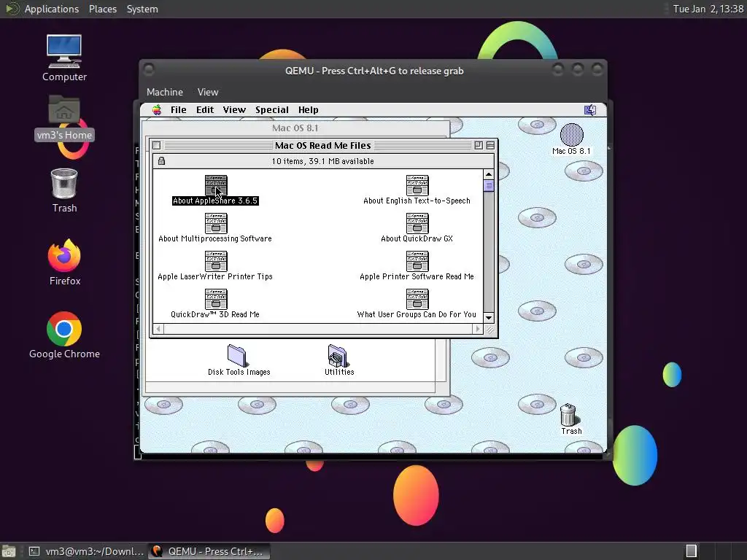Click the Read Me window close box
747x560 pixels.
[157, 146]
